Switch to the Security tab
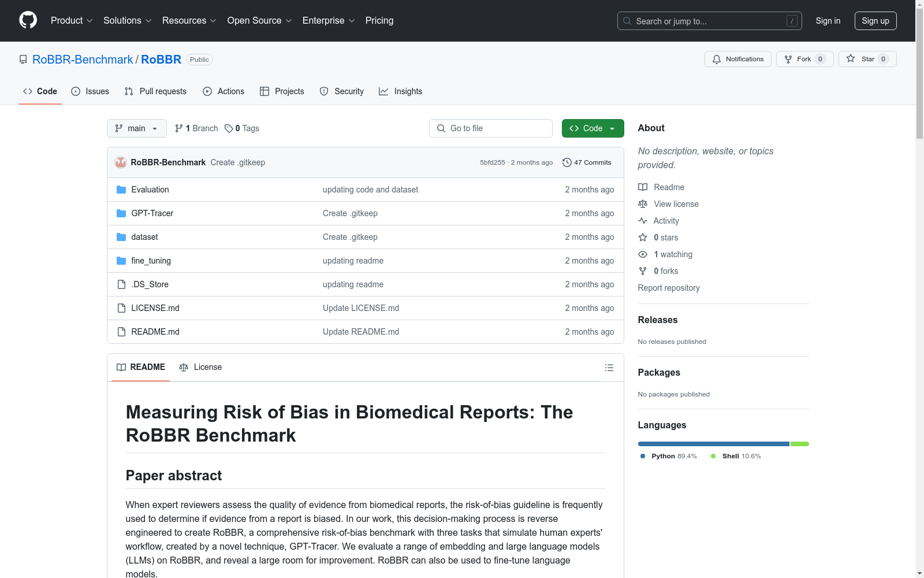The width and height of the screenshot is (924, 578). (x=342, y=91)
